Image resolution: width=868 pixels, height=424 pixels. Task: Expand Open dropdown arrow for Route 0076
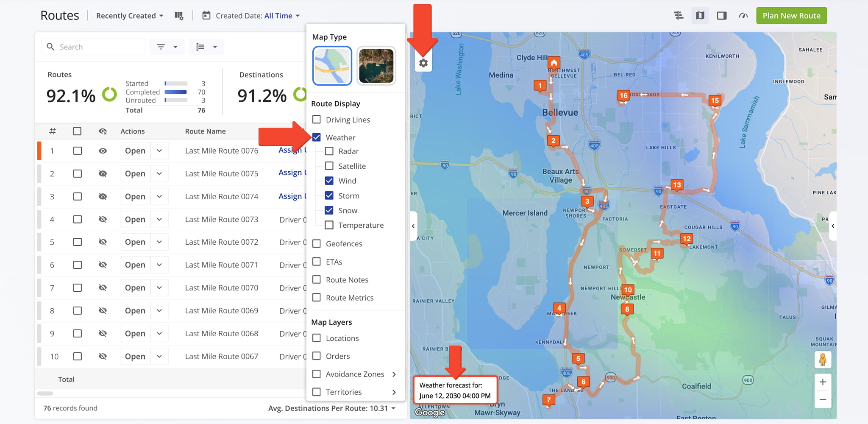coord(159,151)
